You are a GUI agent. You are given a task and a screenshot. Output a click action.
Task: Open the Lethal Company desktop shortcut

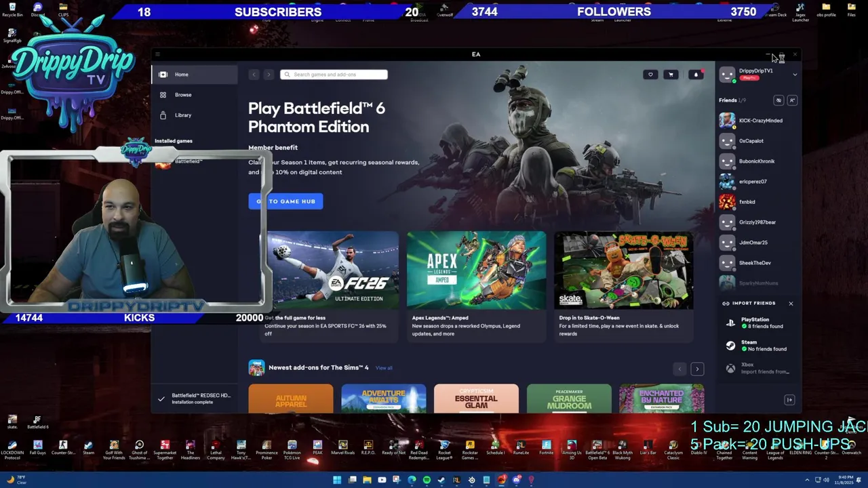(216, 450)
